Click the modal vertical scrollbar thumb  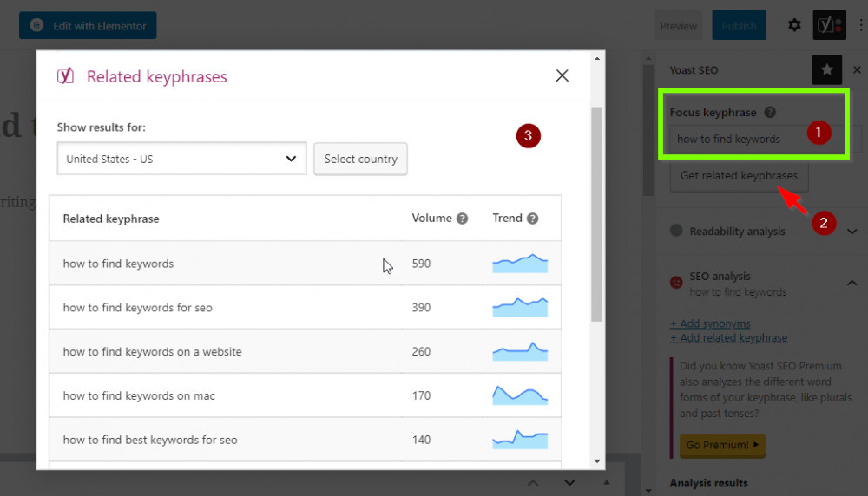[597, 214]
